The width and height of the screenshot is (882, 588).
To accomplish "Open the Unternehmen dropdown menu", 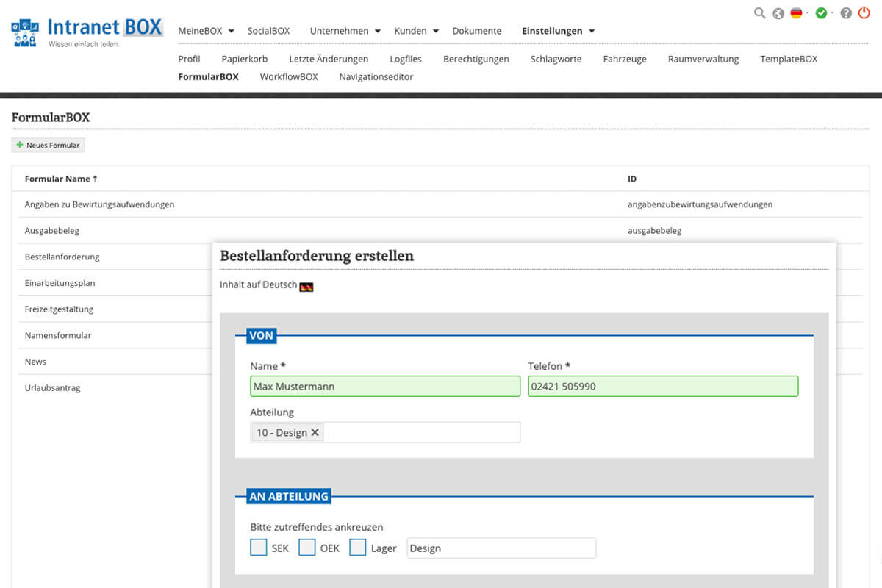I will [345, 31].
